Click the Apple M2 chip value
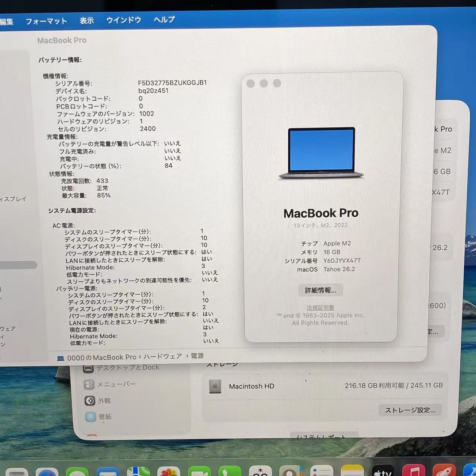Viewport: 476px width, 476px height. (337, 243)
